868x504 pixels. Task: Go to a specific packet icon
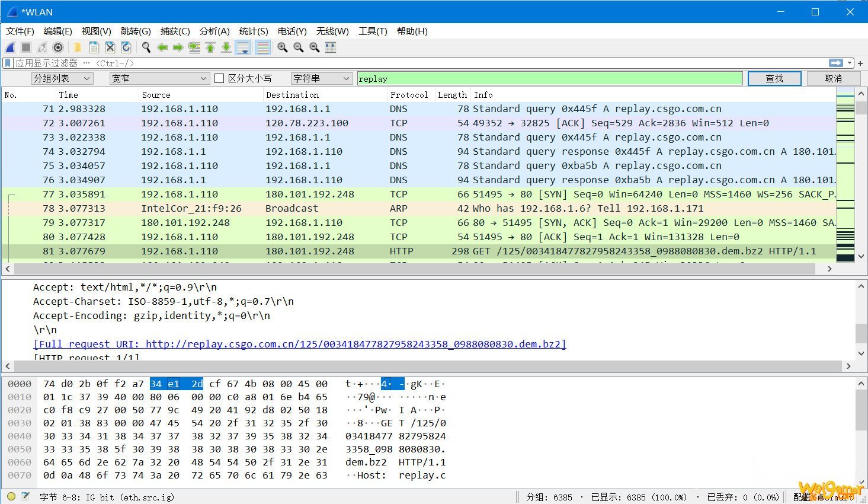click(x=194, y=47)
